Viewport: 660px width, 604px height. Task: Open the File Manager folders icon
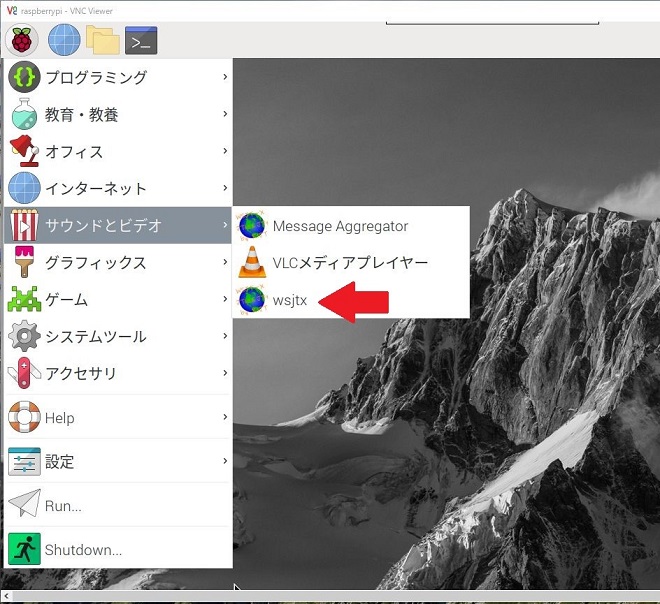coord(103,40)
